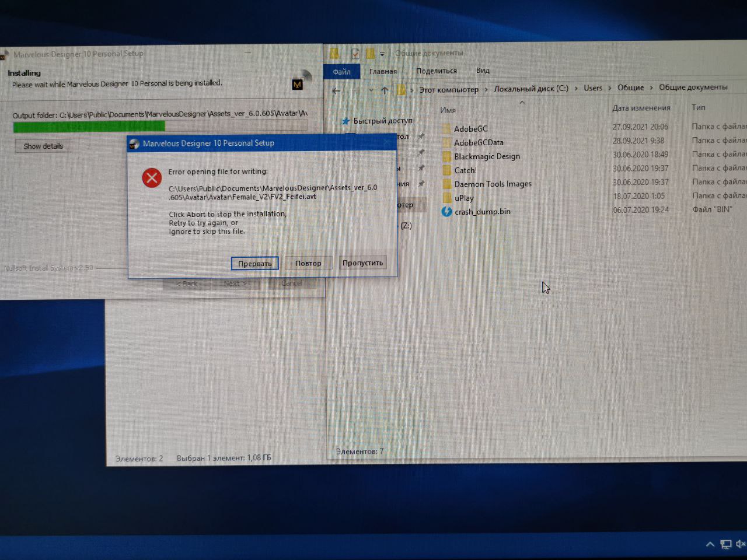Click the network icon in the system tray
The width and height of the screenshot is (747, 560).
pyautogui.click(x=725, y=544)
